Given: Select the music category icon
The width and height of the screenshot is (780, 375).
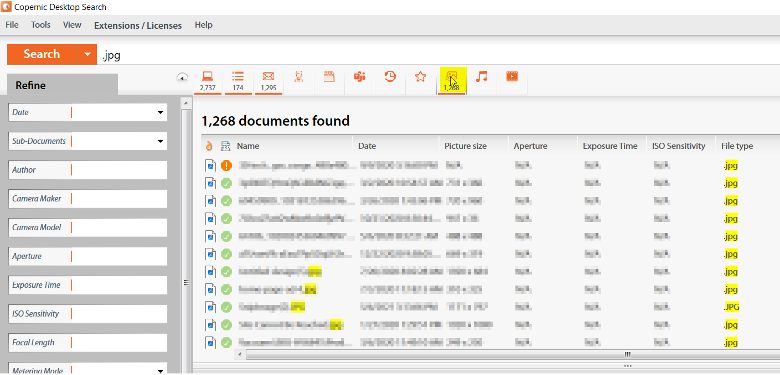Looking at the screenshot, I should (481, 77).
